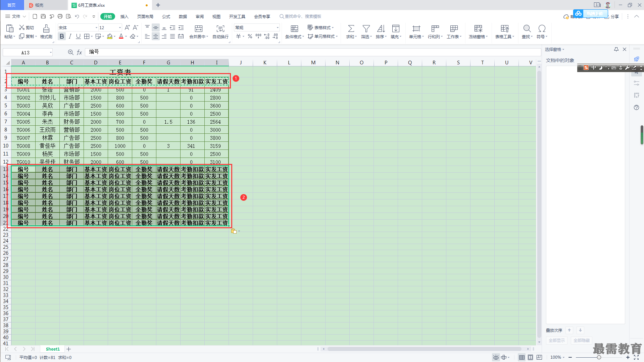Image resolution: width=644 pixels, height=362 pixels.
Task: Click the Print icon in the quick access bar
Action: point(60,16)
